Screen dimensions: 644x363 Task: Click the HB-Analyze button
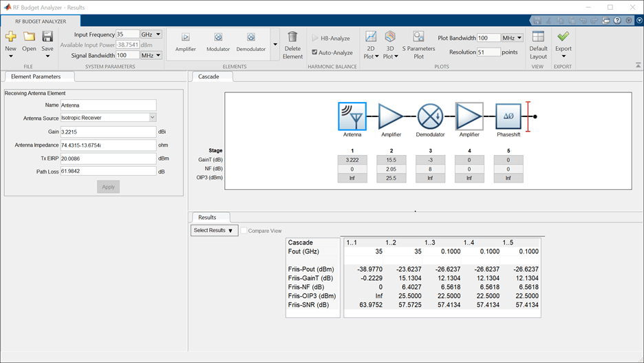click(331, 39)
